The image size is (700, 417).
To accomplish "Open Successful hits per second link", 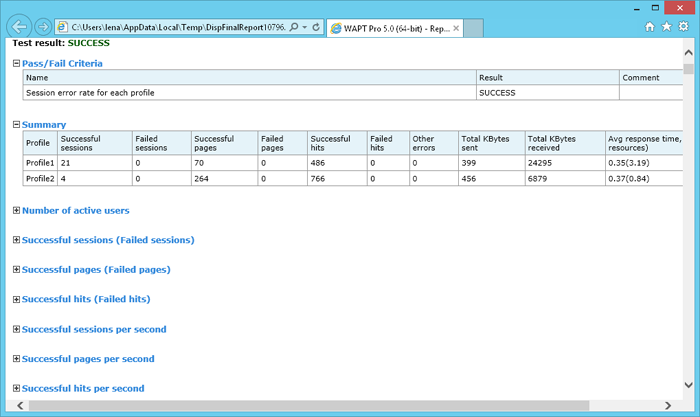I will tap(83, 388).
